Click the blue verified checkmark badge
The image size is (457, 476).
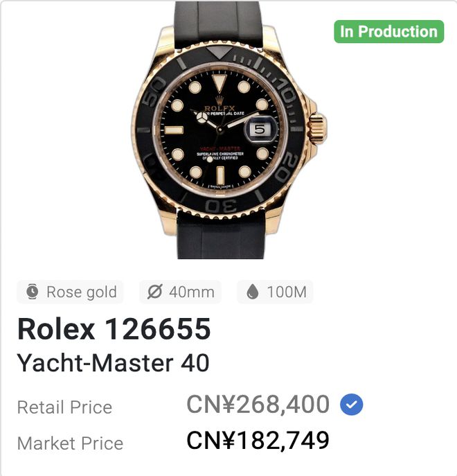(352, 405)
